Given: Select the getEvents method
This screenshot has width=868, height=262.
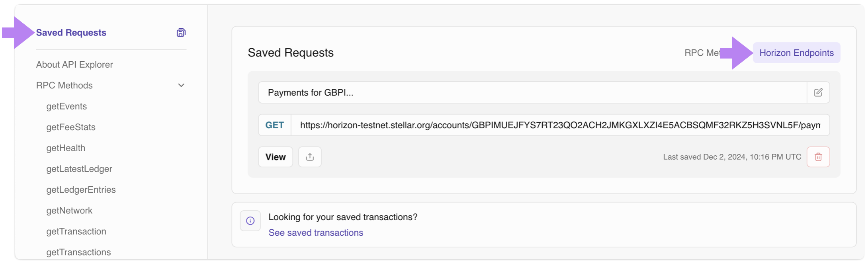Looking at the screenshot, I should pos(66,106).
